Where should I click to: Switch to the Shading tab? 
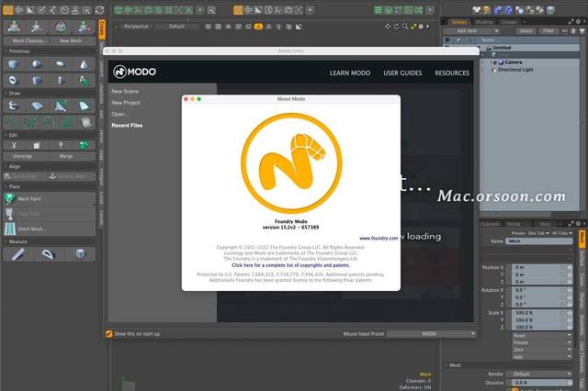484,22
